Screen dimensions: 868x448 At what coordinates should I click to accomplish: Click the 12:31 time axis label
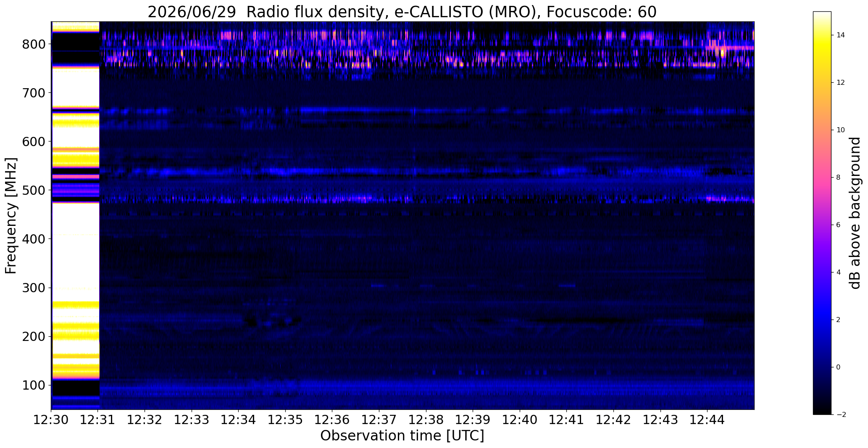coord(98,420)
